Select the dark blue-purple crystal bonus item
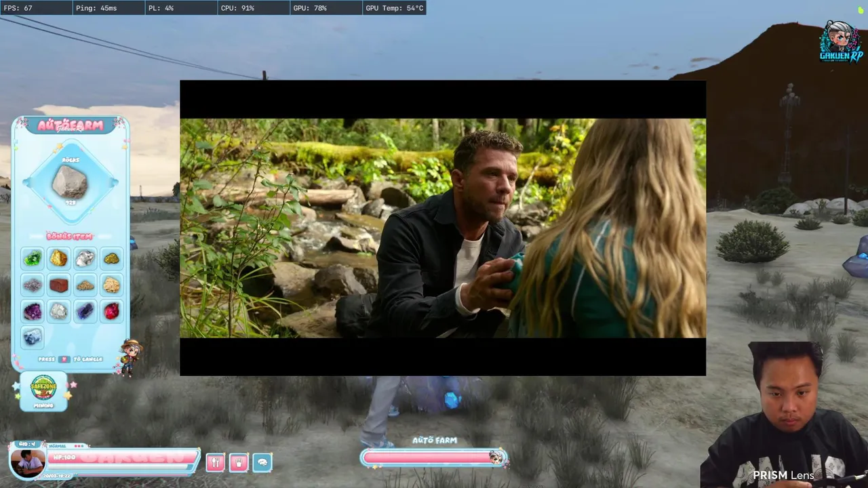The image size is (868, 488). tap(85, 311)
